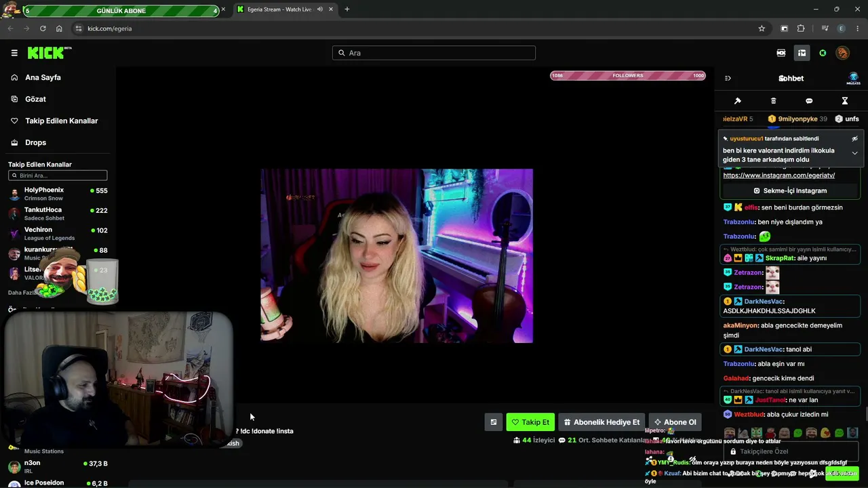Select DarkNesVac's 'tanol abi' message
The image size is (868, 488).
coord(790,350)
